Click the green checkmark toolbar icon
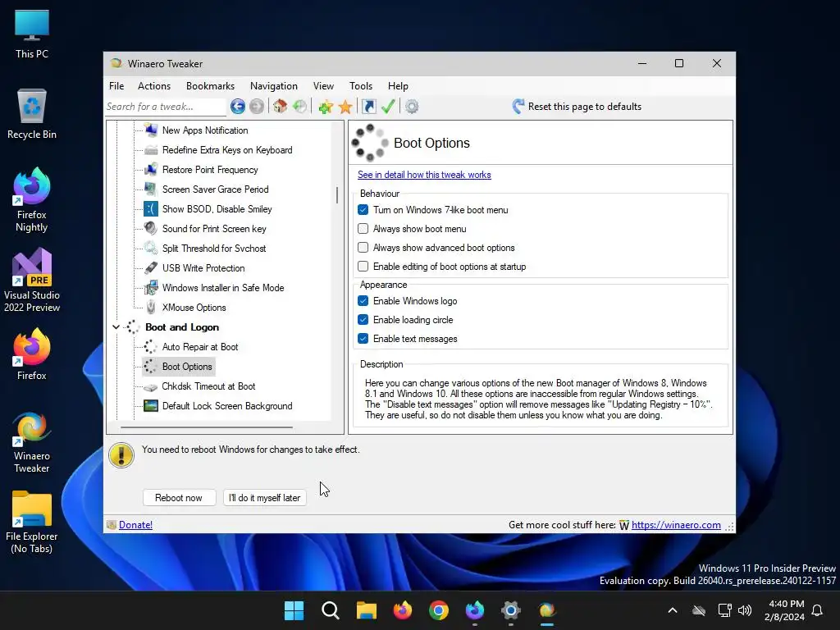The height and width of the screenshot is (630, 840). [x=388, y=107]
